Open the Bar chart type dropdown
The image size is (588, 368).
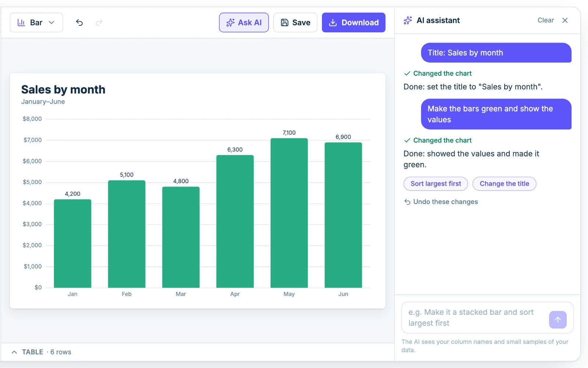tap(36, 22)
